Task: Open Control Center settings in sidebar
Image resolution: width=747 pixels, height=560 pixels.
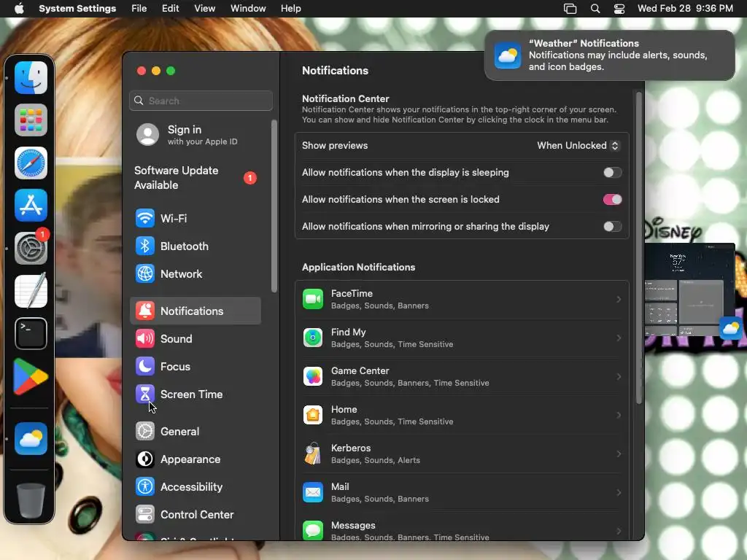Action: (196, 515)
